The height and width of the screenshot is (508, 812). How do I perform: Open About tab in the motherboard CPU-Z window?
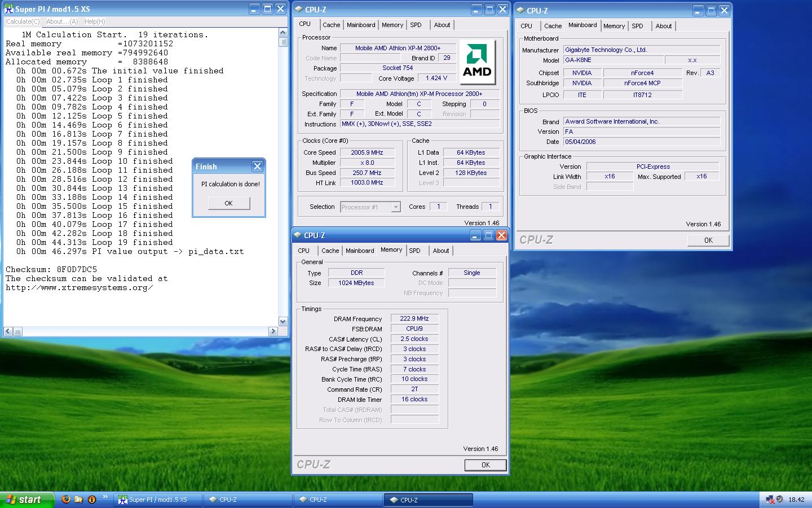(664, 26)
